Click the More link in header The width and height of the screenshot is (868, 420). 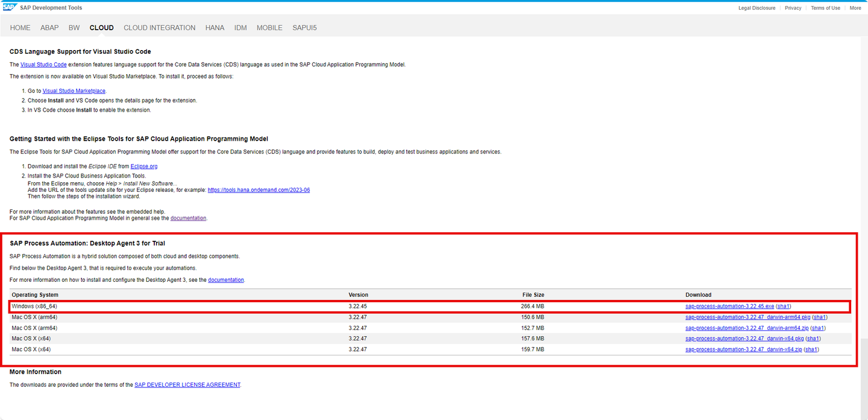click(855, 8)
